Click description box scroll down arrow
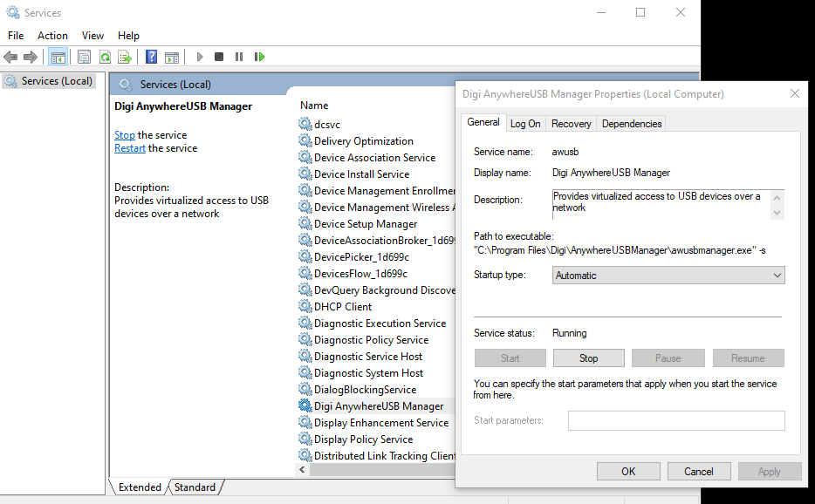The height and width of the screenshot is (504, 815). (x=777, y=213)
